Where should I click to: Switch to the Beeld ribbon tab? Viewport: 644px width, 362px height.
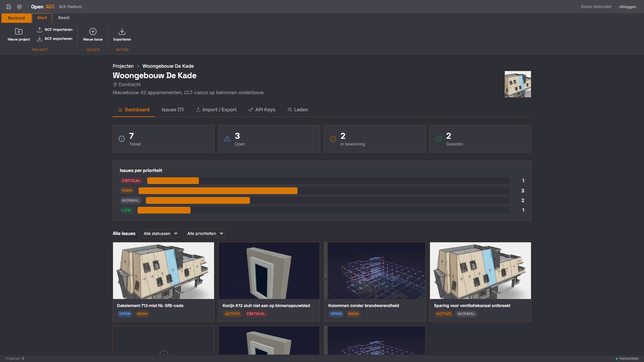click(x=64, y=18)
